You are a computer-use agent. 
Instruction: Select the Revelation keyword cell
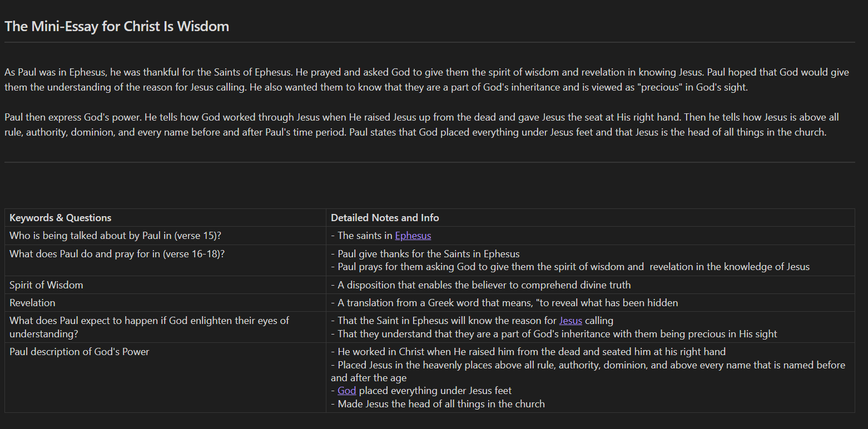tap(32, 303)
